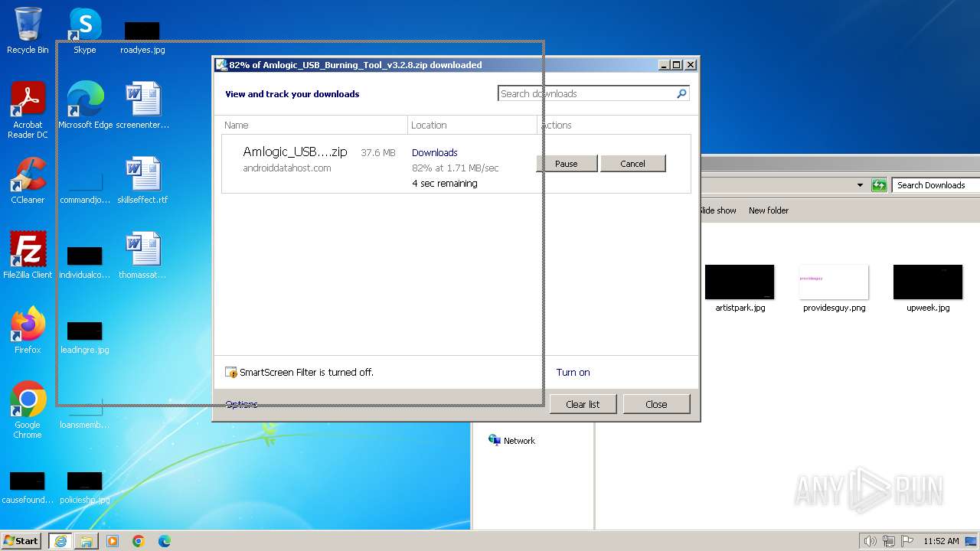Select commandjo file on desktop
Screen dimensions: 980x551
pyautogui.click(x=84, y=188)
